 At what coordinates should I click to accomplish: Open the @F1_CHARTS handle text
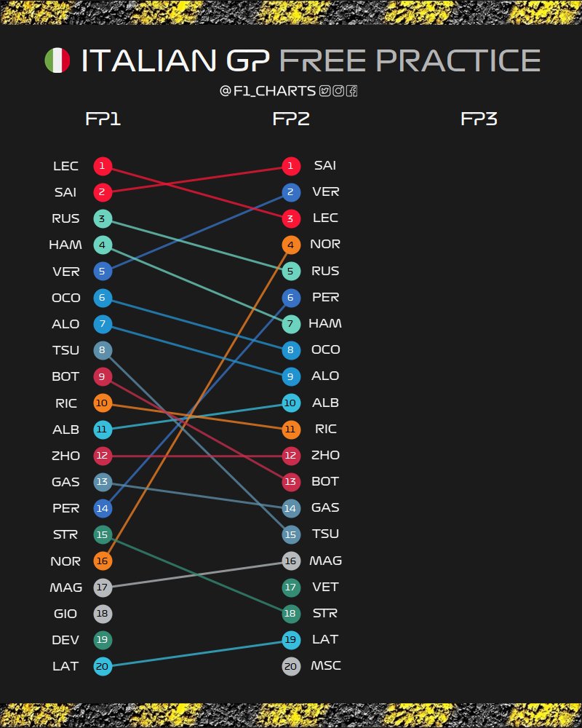point(268,91)
